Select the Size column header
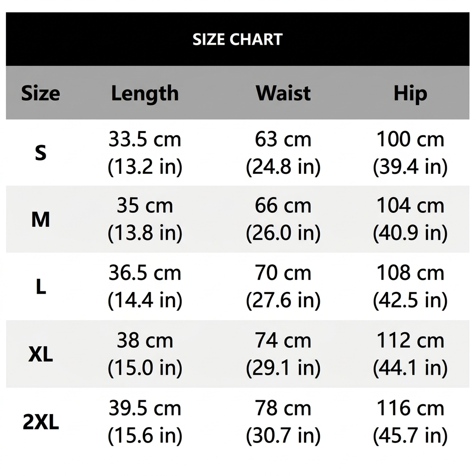The width and height of the screenshot is (476, 476). [x=40, y=93]
